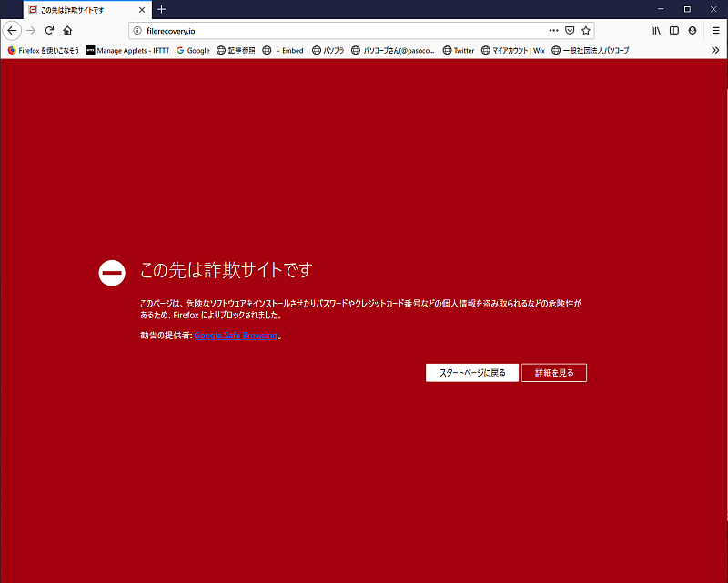
Task: Minimize the Firefox window
Action: pos(661,9)
